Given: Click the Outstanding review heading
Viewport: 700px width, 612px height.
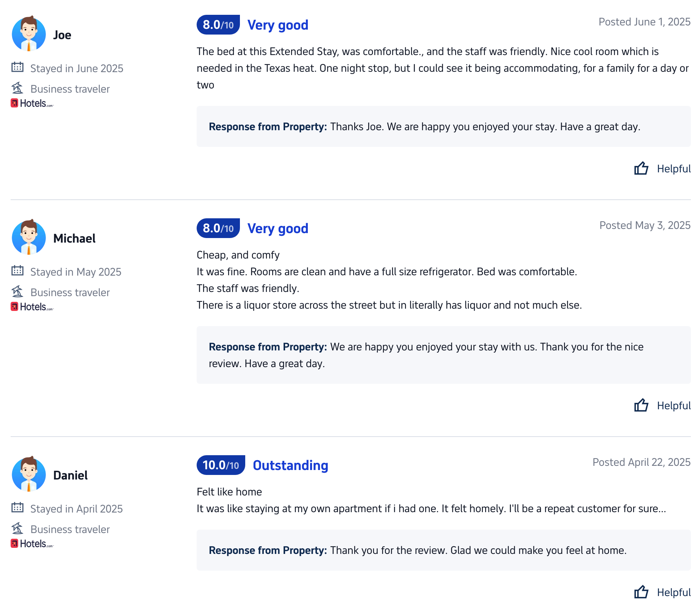Looking at the screenshot, I should [x=290, y=465].
